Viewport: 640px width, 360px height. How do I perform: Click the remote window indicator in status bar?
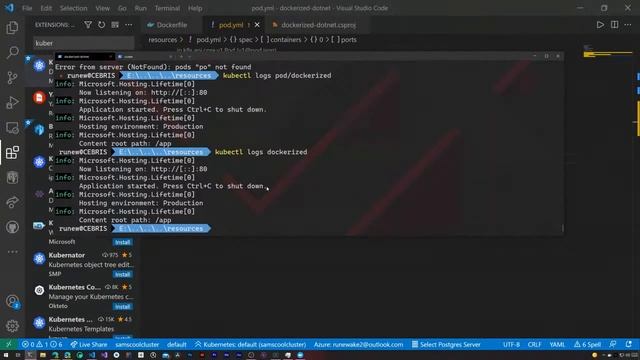[x=8, y=344]
